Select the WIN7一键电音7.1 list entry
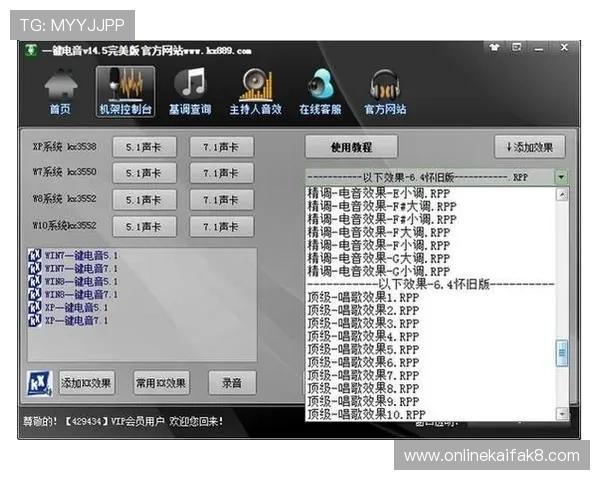 coord(73,268)
